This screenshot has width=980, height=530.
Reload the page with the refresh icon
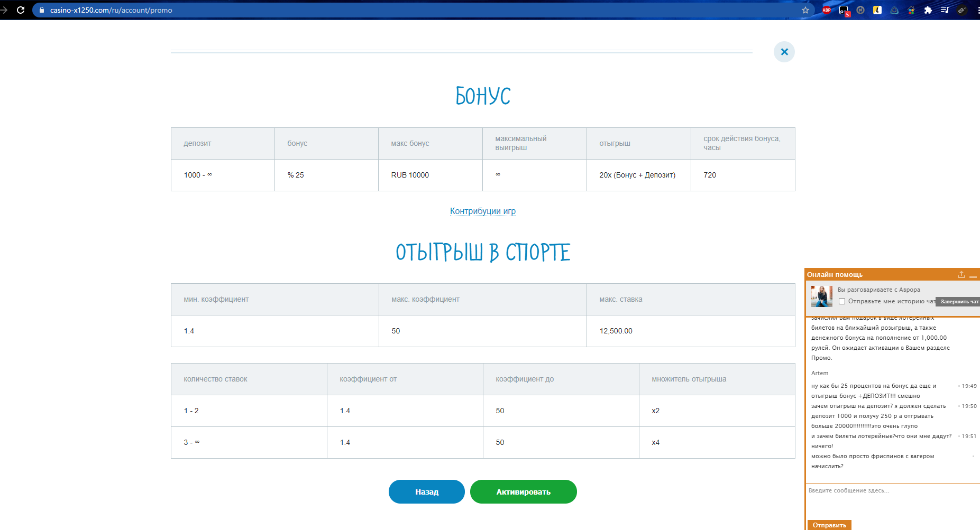pyautogui.click(x=21, y=10)
